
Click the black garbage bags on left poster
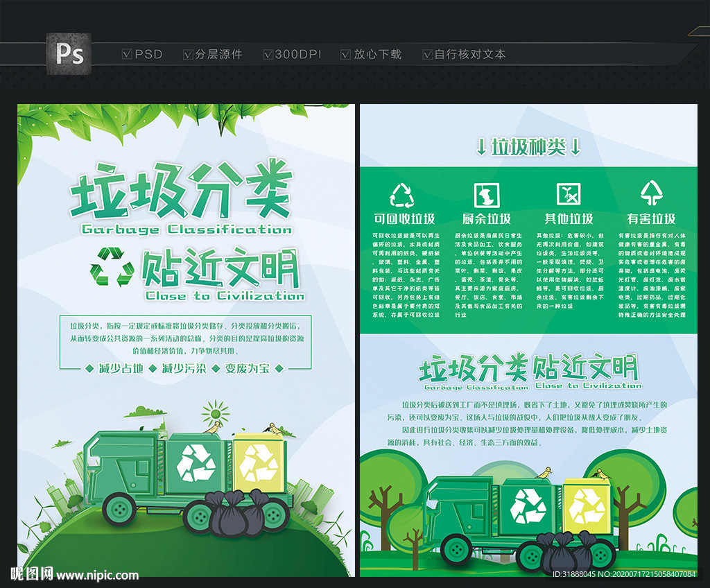click(x=239, y=512)
